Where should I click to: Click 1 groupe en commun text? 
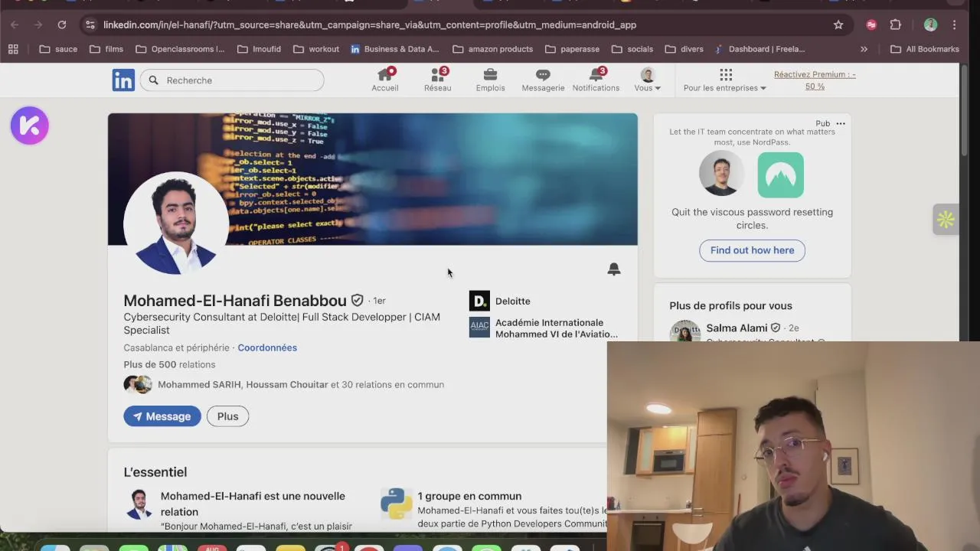click(x=469, y=496)
